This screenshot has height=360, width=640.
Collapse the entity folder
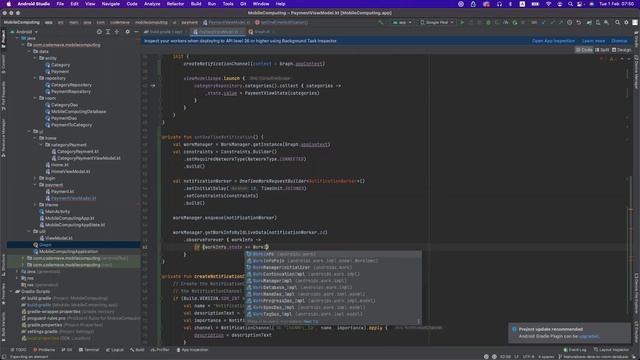tap(35, 58)
